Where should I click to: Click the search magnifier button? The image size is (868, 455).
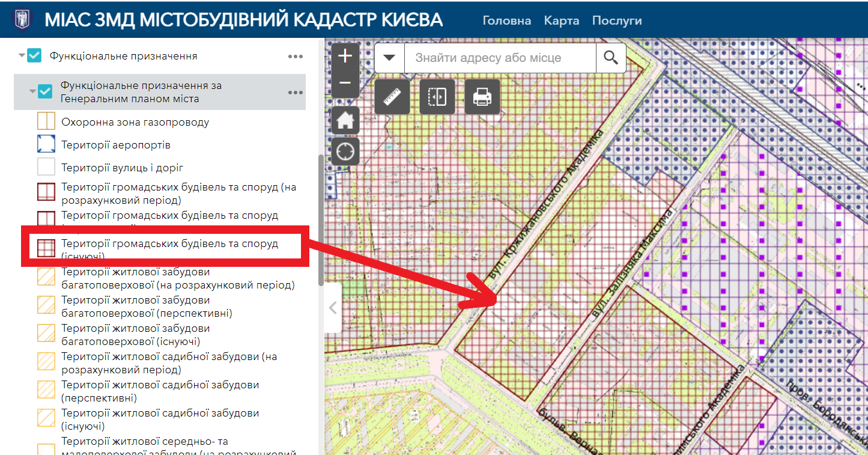[611, 58]
